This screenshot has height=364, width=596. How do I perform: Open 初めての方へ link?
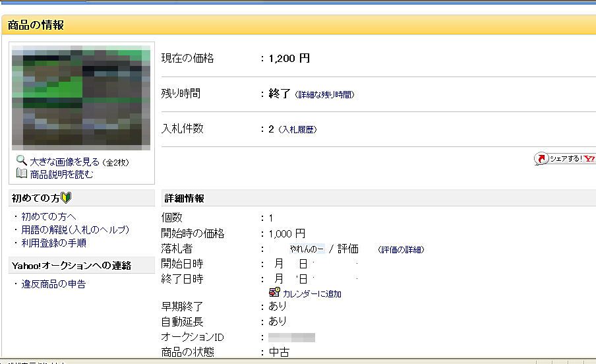[x=49, y=216]
